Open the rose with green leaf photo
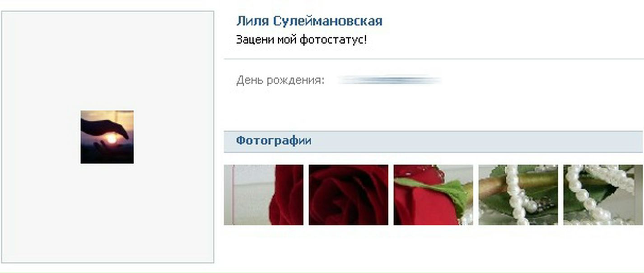This screenshot has height=273, width=644. 433,195
